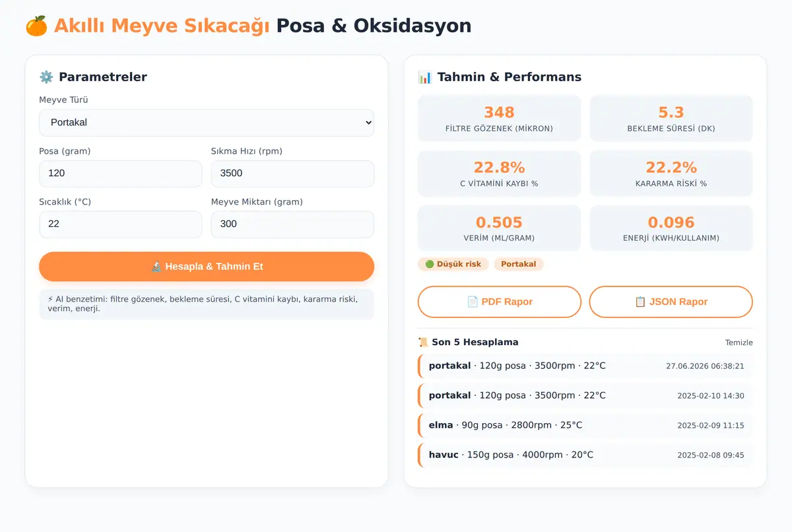Click the Meyve Miktarı (gram) field
792x532 pixels.
[292, 224]
